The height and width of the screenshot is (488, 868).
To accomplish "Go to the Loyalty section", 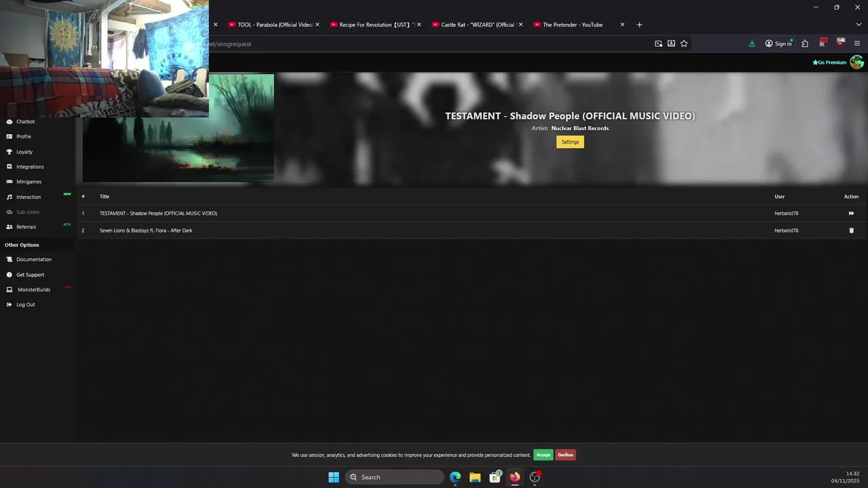I will tap(24, 152).
